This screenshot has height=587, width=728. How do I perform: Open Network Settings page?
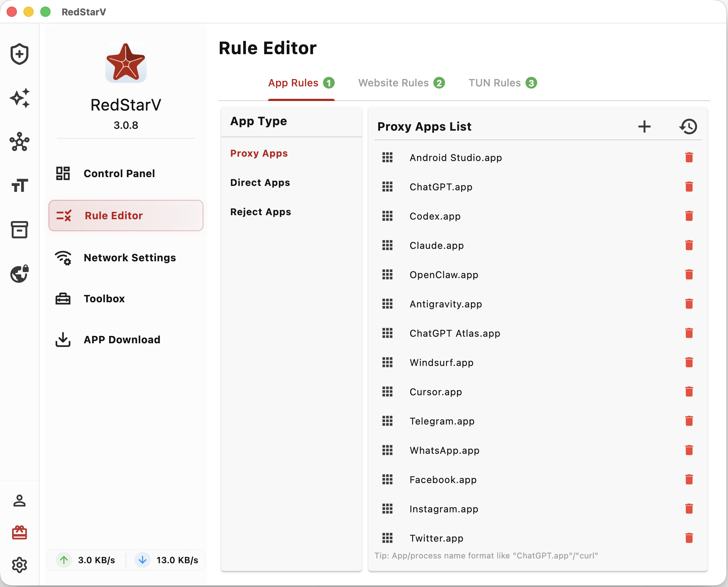click(x=126, y=258)
